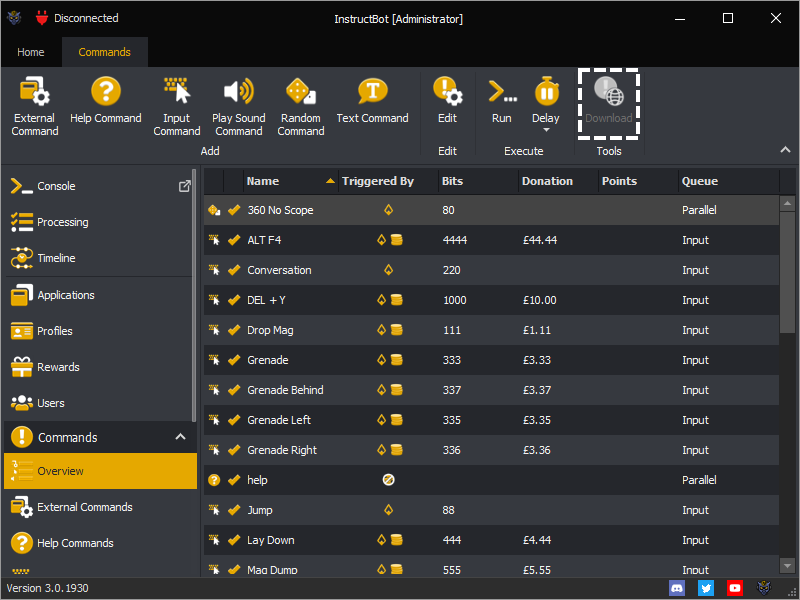This screenshot has height=600, width=800.
Task: Toggle enabled checkmark for help
Action: (234, 480)
